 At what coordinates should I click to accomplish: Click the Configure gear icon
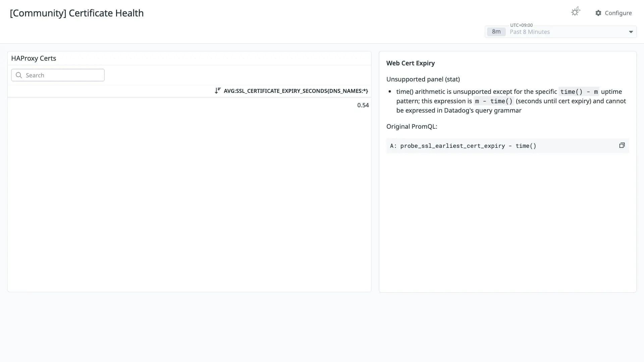click(598, 13)
